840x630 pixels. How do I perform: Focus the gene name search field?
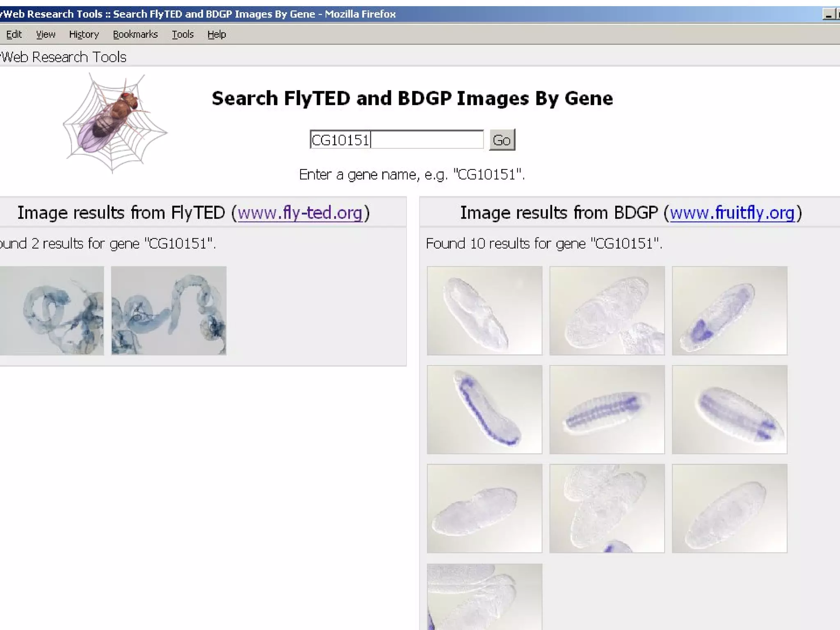pyautogui.click(x=397, y=139)
